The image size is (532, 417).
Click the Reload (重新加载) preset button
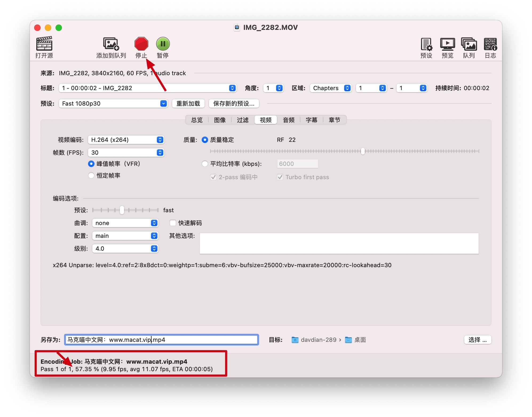[x=188, y=103]
